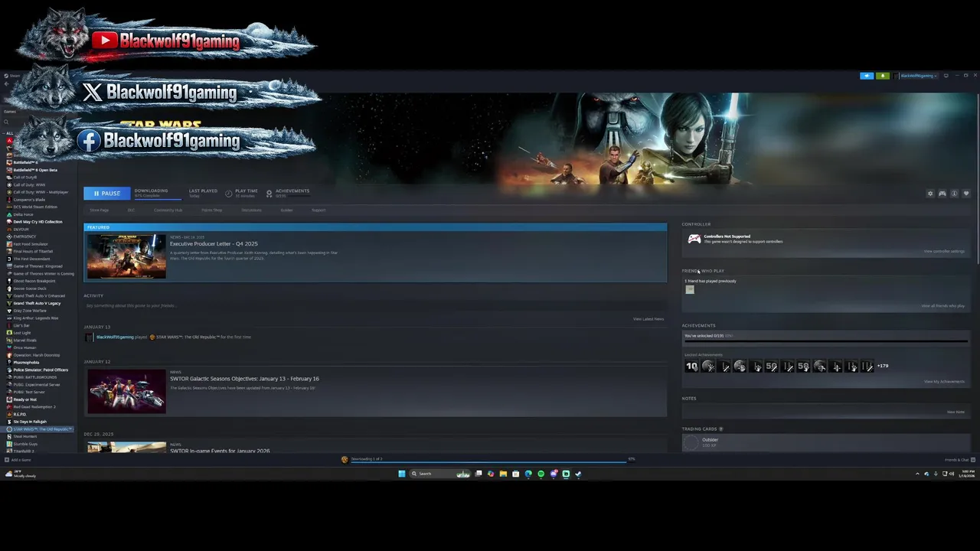
Task: Open the DLC tab
Action: coord(131,210)
